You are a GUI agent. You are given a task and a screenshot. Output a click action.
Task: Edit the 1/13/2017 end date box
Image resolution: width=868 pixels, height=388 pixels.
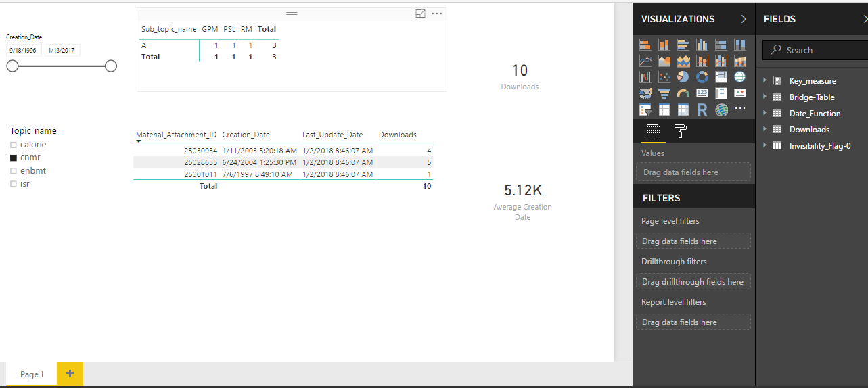pyautogui.click(x=62, y=50)
